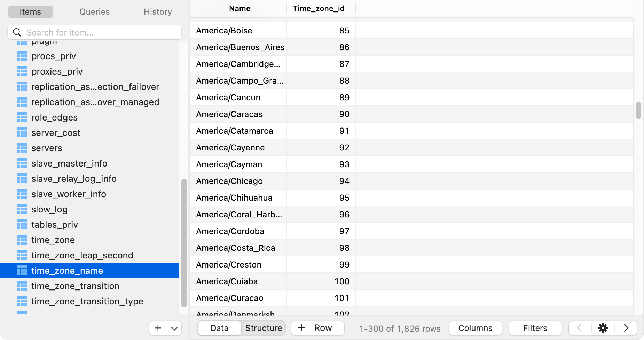This screenshot has width=644, height=340.
Task: Open the gear settings menu
Action: coord(603,328)
